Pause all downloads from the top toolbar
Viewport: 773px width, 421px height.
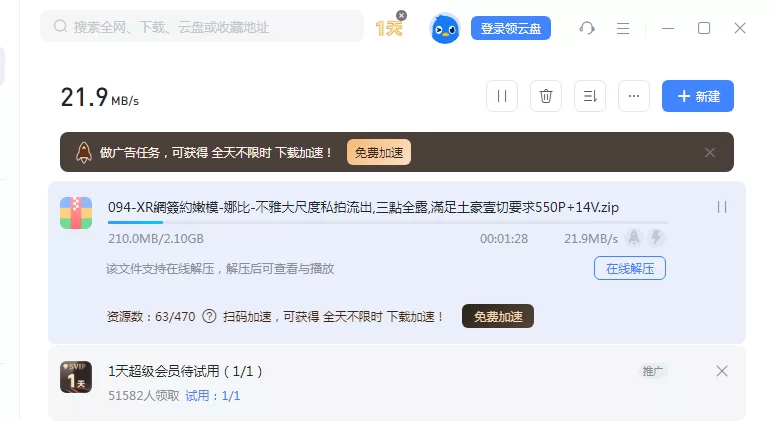pos(502,96)
